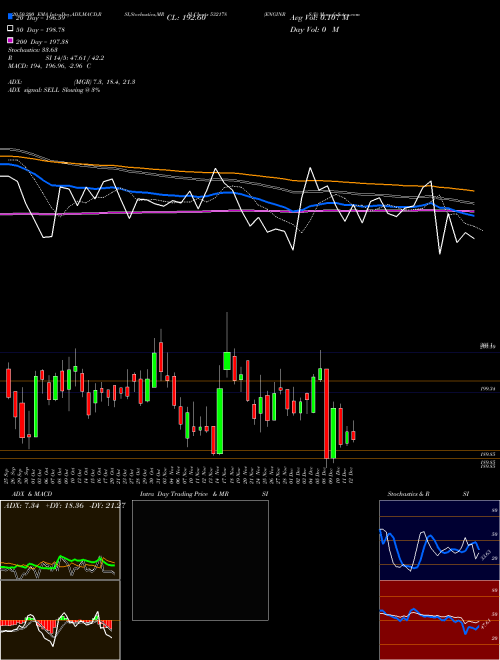500x660 pixels.
Task: Click the blue 20 Day legend swatch
Action: click(10, 16)
